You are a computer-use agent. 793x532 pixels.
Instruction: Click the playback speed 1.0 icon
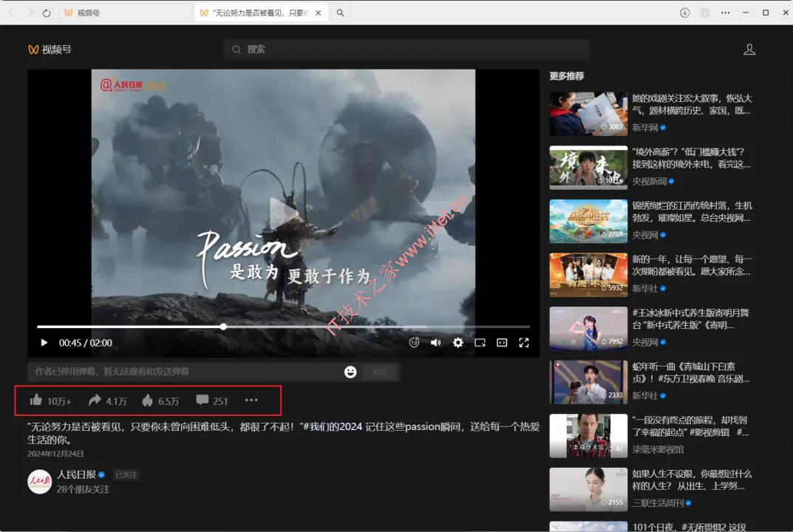pyautogui.click(x=414, y=342)
